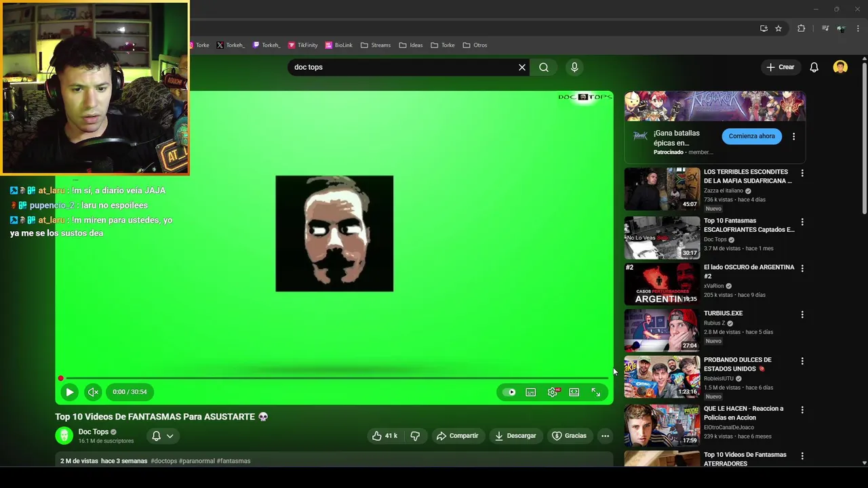The image size is (868, 488).
Task: Unmute the video player volume
Action: 93,392
